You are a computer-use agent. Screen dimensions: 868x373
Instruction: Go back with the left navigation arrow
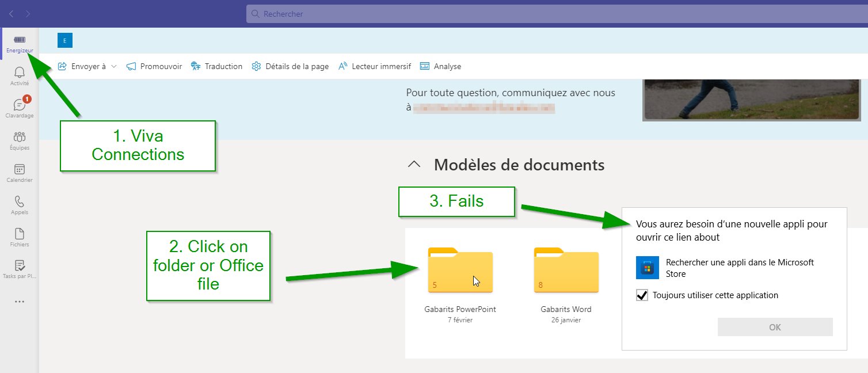click(x=12, y=13)
